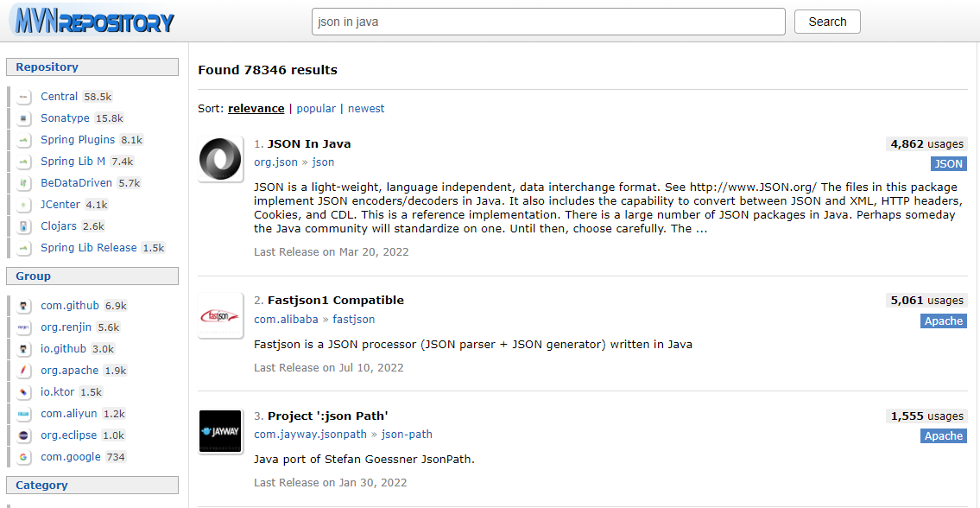
Task: Open the Fastjson1 Compatible result title
Action: 336,301
